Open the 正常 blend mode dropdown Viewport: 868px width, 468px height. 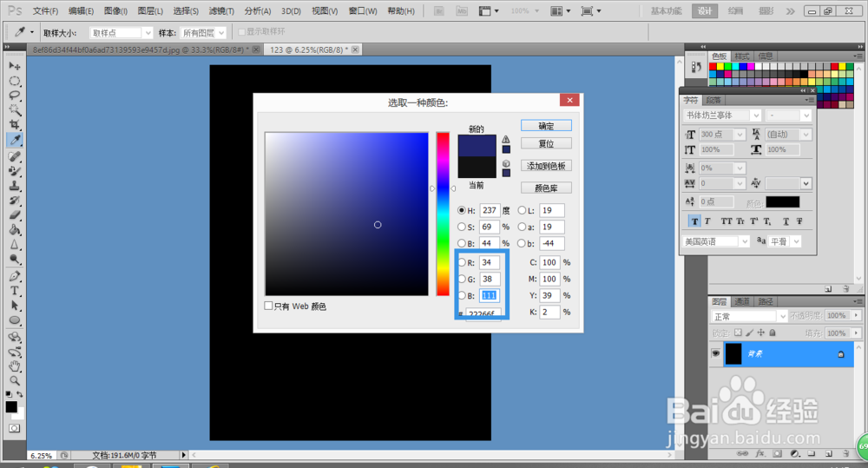pos(748,316)
